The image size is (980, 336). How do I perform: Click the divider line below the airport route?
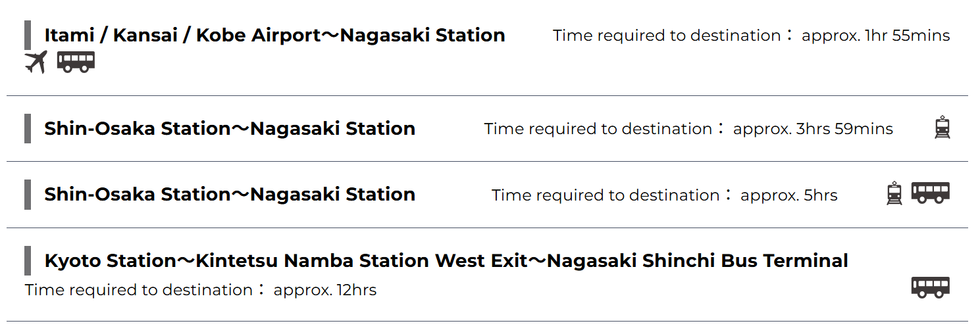tap(487, 95)
